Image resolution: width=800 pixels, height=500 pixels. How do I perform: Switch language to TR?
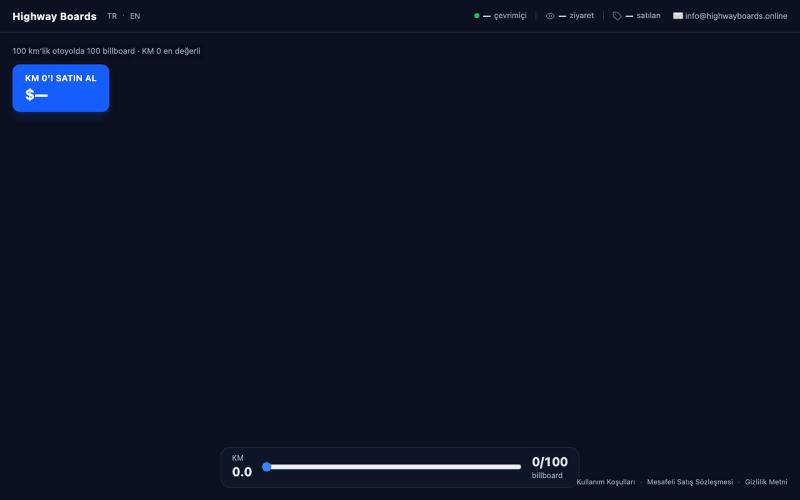coord(112,16)
